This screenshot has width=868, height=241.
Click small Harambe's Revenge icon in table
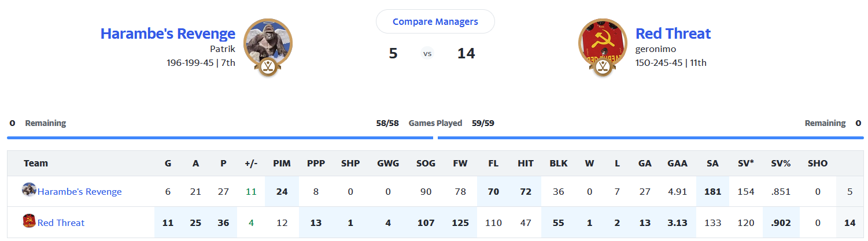coord(29,190)
